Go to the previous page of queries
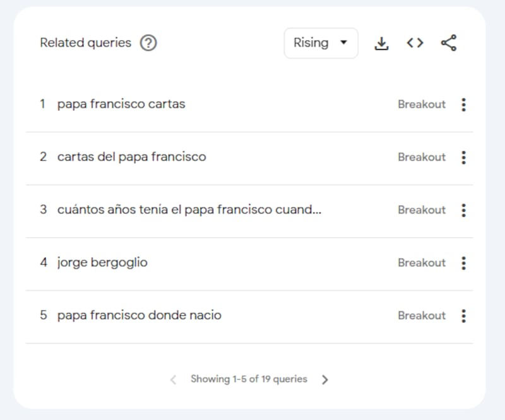 click(172, 379)
